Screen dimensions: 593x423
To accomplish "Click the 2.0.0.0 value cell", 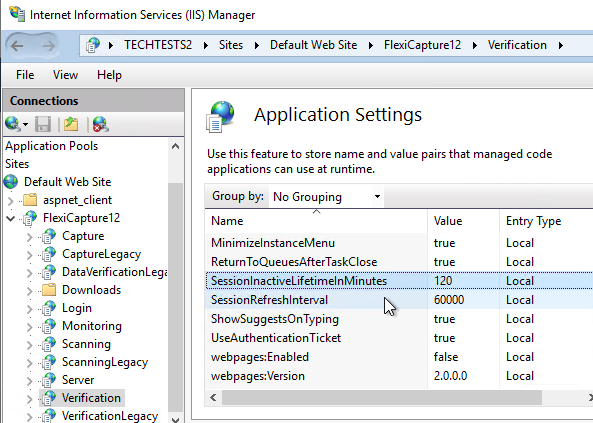I will click(x=450, y=376).
